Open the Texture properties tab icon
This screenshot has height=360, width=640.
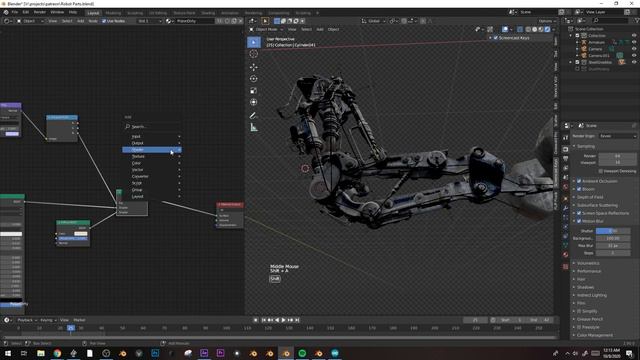tap(565, 266)
